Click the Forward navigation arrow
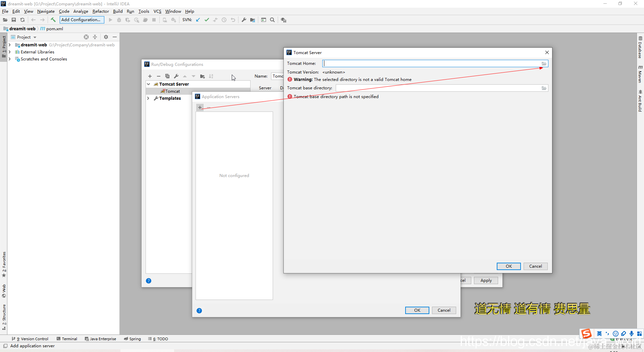The height and width of the screenshot is (352, 644). (x=42, y=20)
